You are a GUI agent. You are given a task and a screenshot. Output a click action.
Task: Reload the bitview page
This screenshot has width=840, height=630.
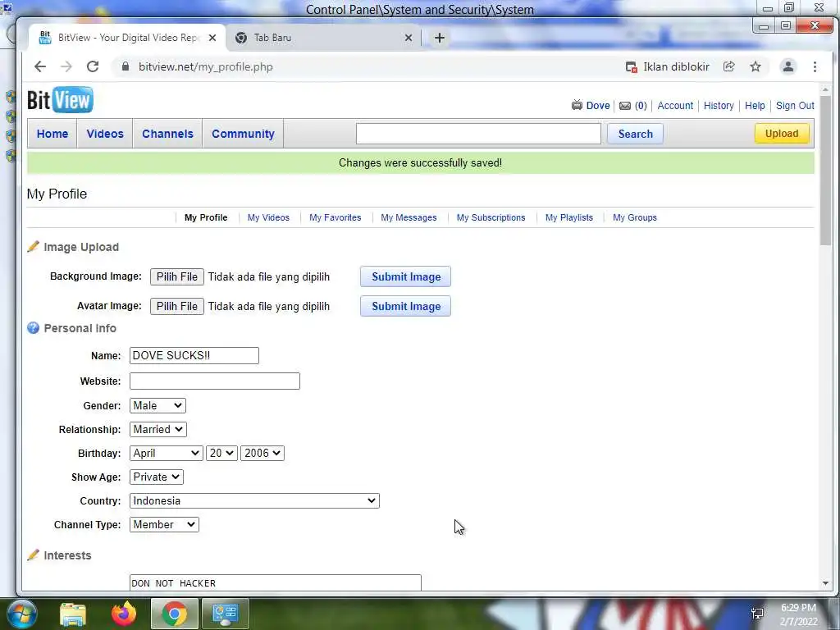coord(93,66)
